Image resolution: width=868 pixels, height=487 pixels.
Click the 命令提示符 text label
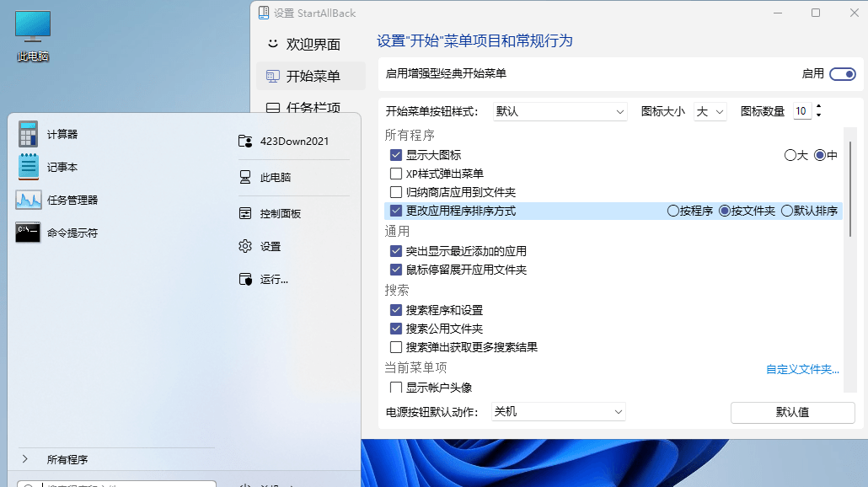[72, 233]
